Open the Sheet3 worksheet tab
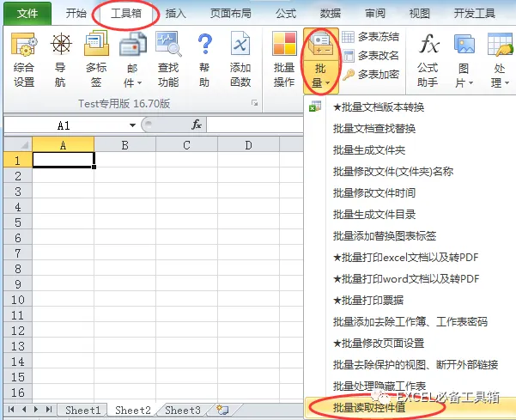 183,411
